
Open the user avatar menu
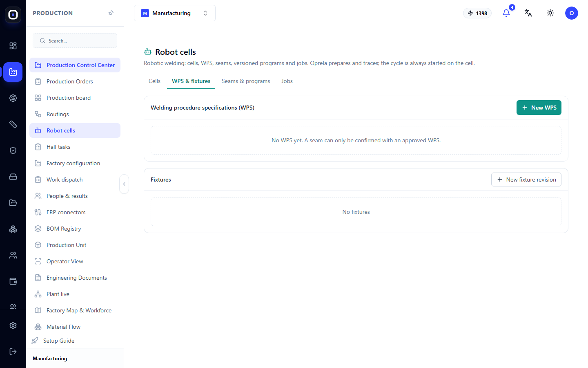coord(572,13)
